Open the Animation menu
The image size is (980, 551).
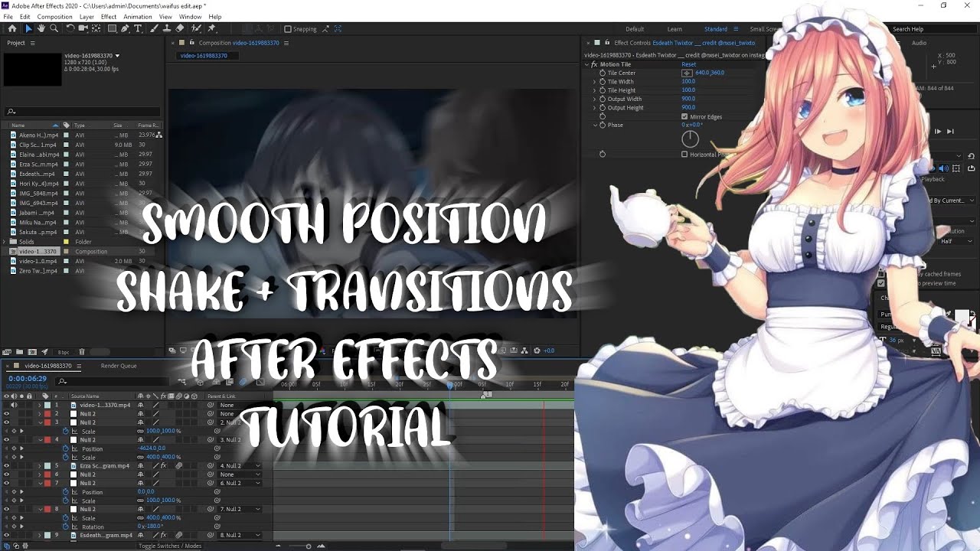[x=138, y=16]
